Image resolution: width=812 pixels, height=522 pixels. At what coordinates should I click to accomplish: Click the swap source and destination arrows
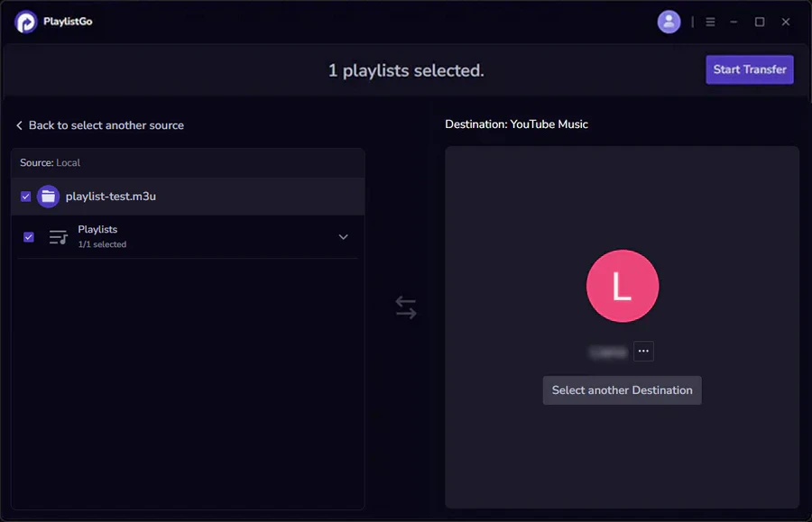(405, 307)
